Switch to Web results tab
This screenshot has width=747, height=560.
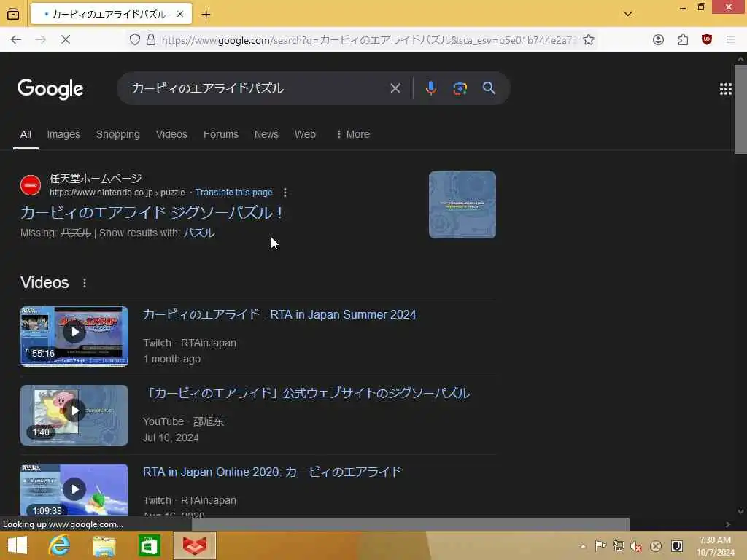click(305, 134)
